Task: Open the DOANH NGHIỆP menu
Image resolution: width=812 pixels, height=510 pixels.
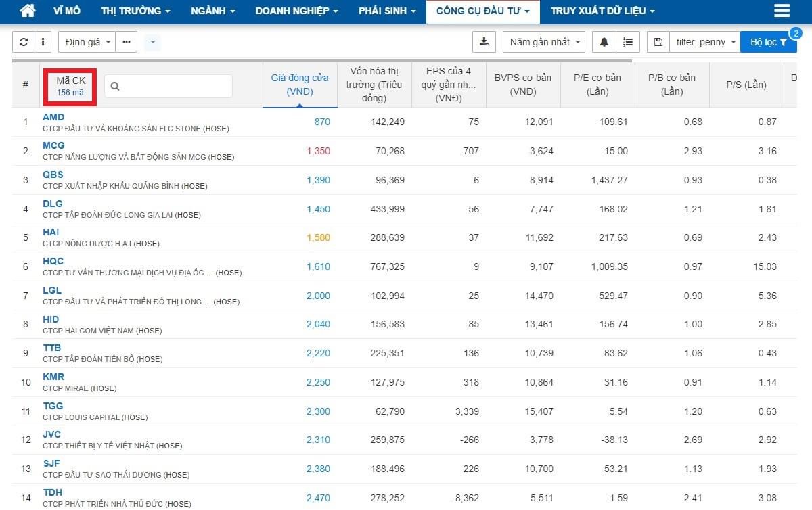Action: coord(297,11)
